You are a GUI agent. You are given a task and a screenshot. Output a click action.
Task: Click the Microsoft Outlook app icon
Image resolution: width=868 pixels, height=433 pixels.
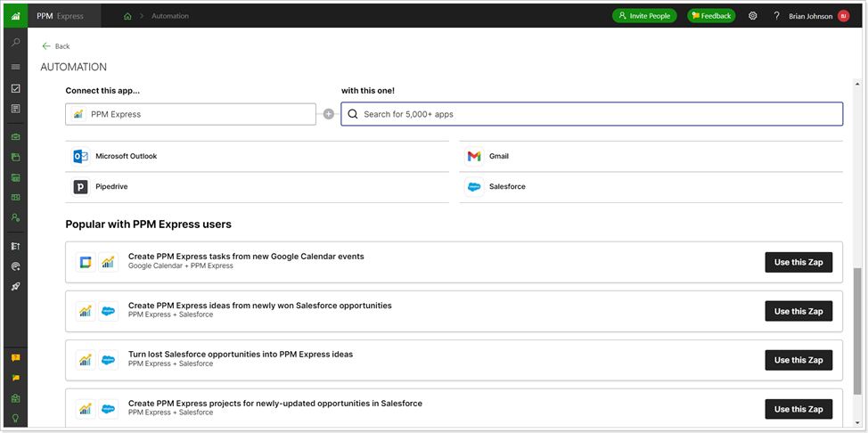point(81,157)
